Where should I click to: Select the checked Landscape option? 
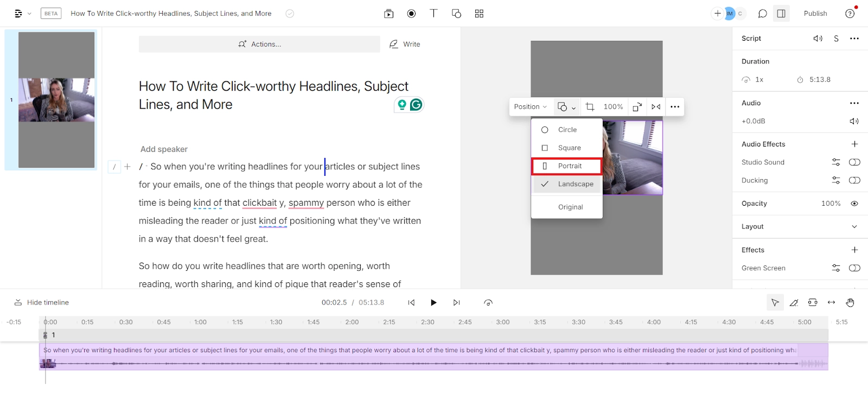coord(567,184)
